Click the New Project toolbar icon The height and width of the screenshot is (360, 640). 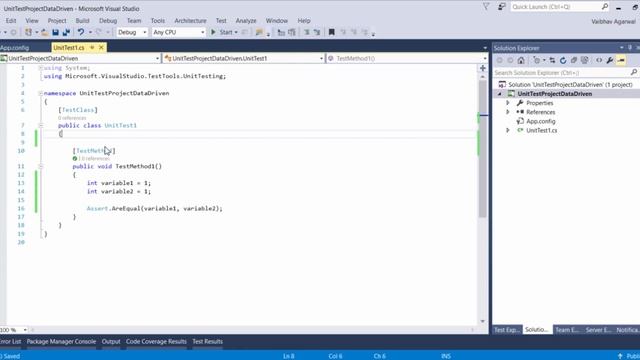(x=28, y=32)
